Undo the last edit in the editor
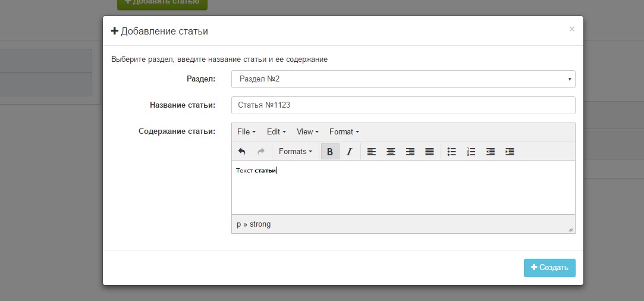The width and height of the screenshot is (644, 301). [x=241, y=152]
